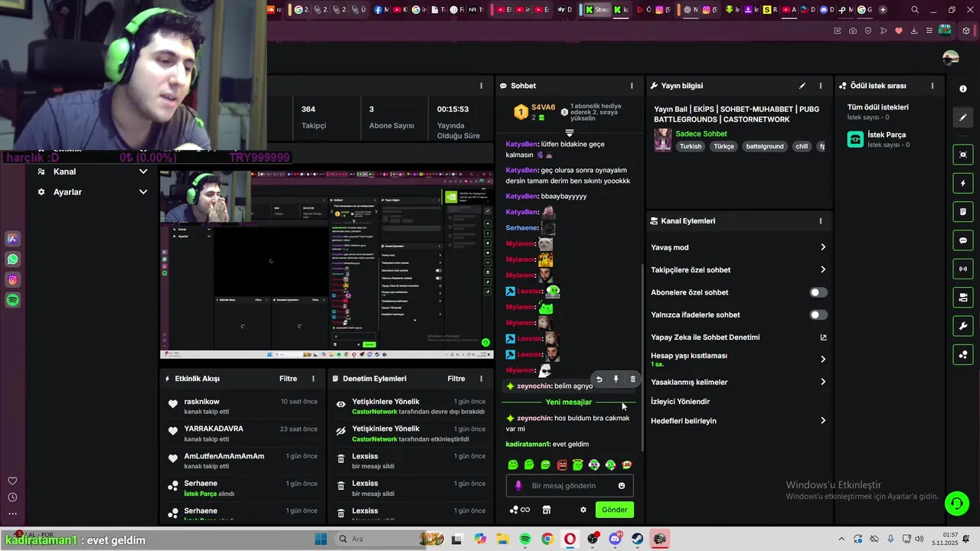Viewport: 980px width, 551px height.
Task: Click the Sadece Sohbet category link
Action: point(701,134)
